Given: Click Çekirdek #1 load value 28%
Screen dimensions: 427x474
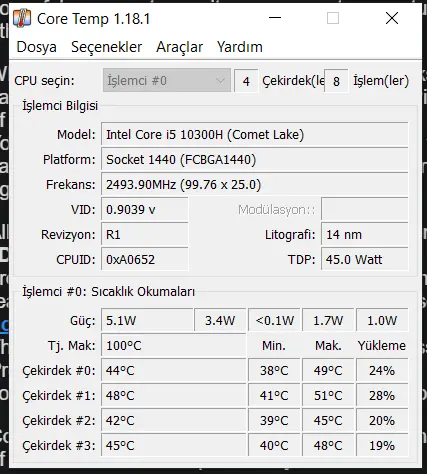Looking at the screenshot, I should click(x=382, y=396).
